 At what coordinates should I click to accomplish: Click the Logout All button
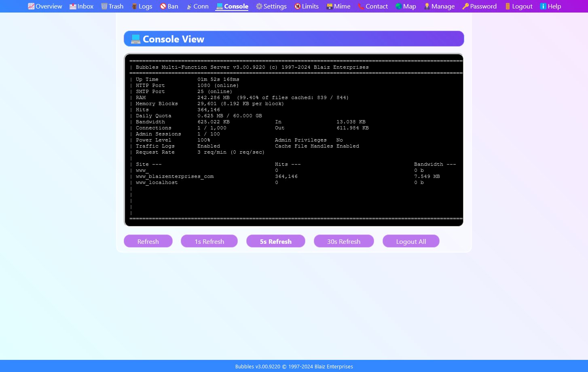411,241
